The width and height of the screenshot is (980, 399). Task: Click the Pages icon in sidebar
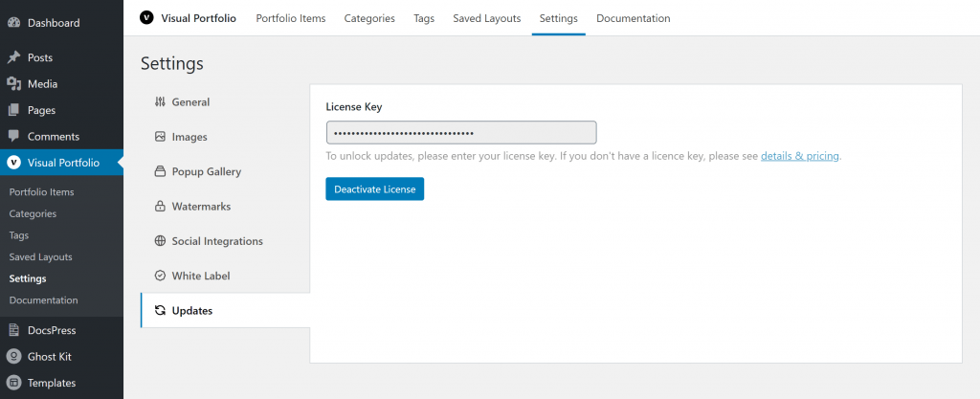coord(13,110)
